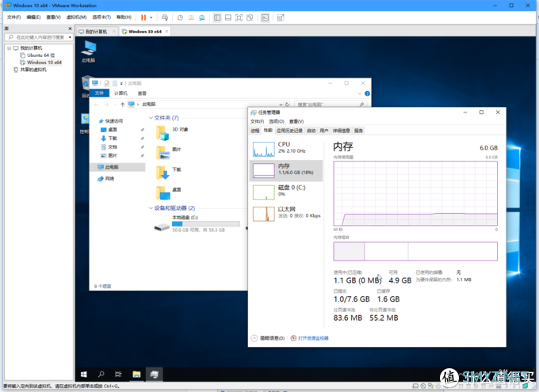Collapse 我的计算机 tree node in library
The image size is (539, 392).
click(10, 48)
